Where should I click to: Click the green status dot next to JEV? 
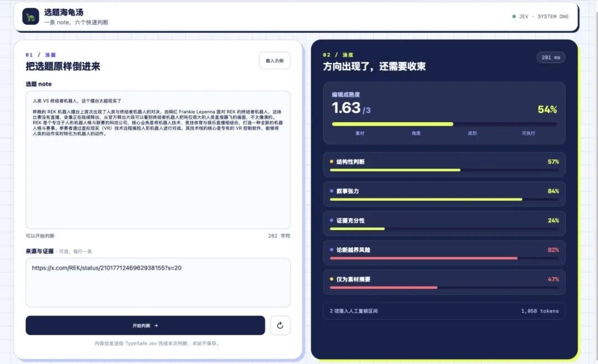tap(514, 17)
